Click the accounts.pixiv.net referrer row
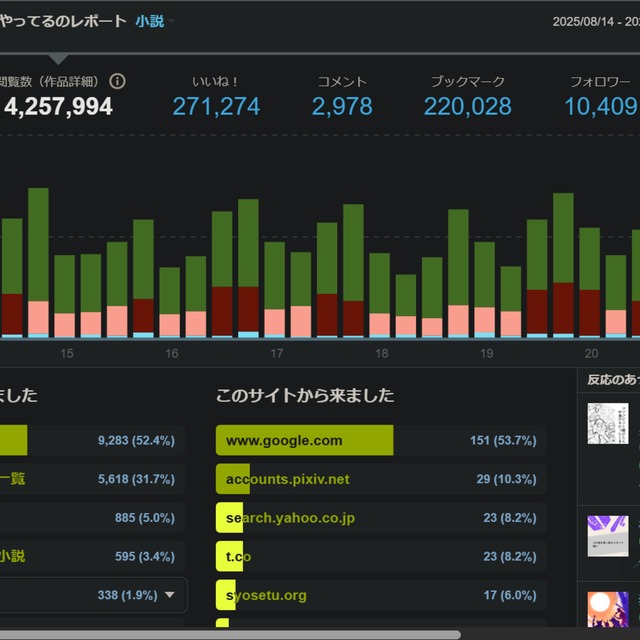Viewport: 640px width, 640px height. click(x=380, y=479)
